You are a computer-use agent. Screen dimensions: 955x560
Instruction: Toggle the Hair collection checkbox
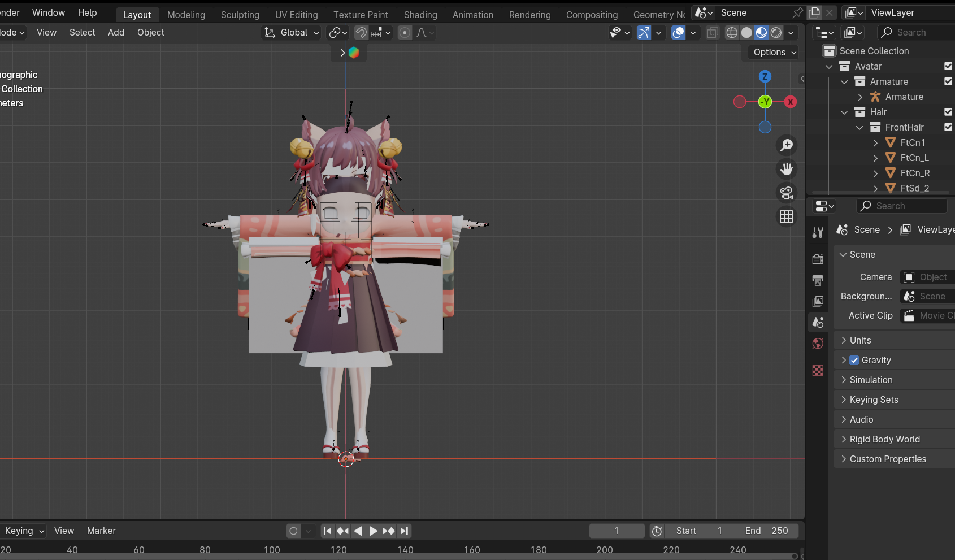pyautogui.click(x=948, y=112)
